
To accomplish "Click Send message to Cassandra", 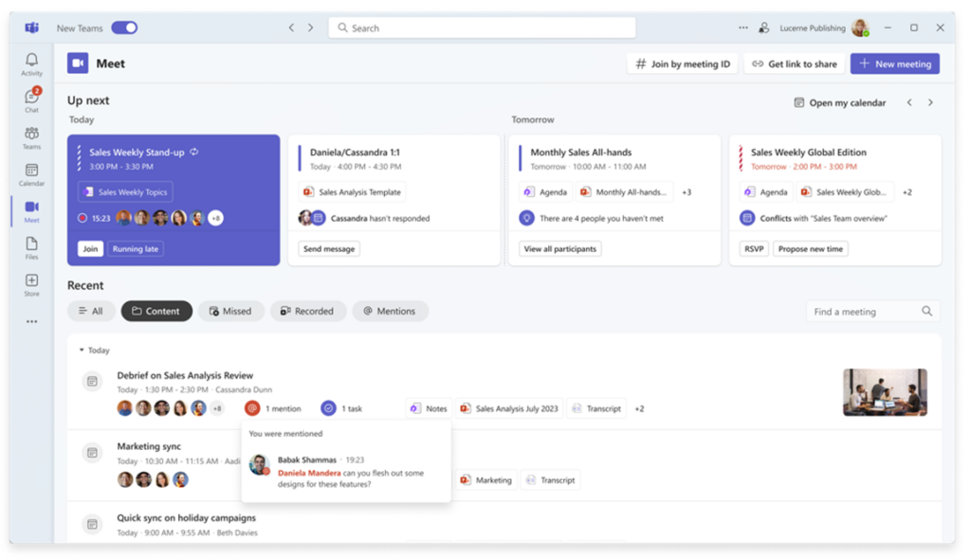I will point(329,249).
